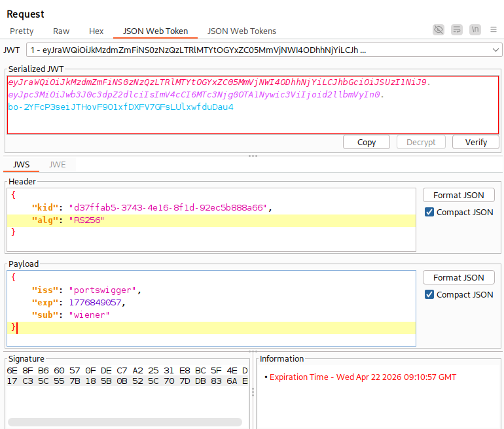Toggle the hide non-printable characters eye icon
Image resolution: width=504 pixels, height=429 pixels.
[439, 30]
